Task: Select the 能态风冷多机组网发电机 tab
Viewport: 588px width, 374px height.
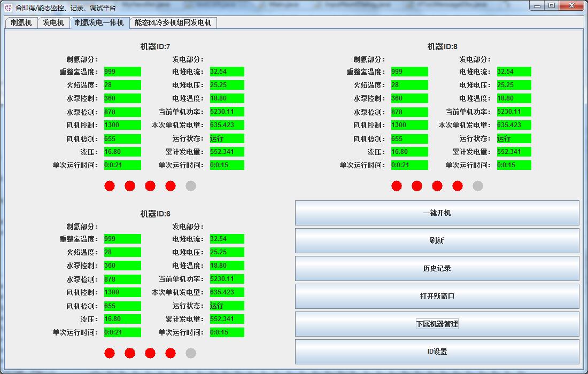Action: pyautogui.click(x=173, y=23)
